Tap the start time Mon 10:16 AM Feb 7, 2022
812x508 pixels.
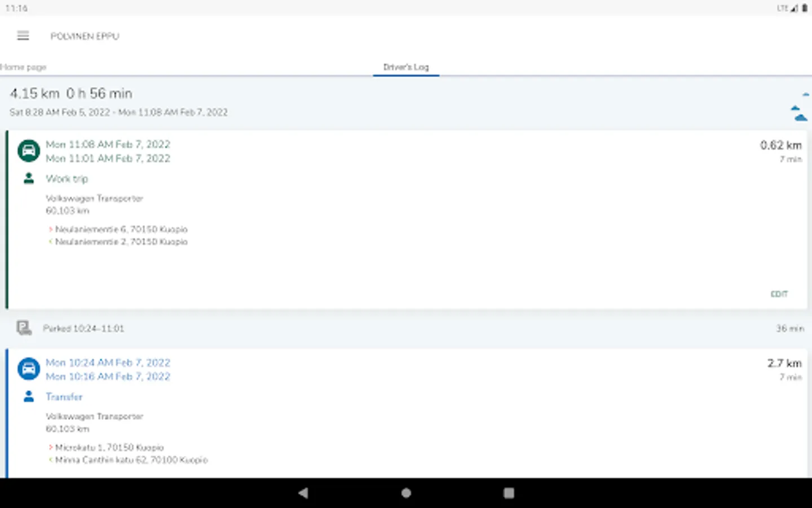[108, 376]
